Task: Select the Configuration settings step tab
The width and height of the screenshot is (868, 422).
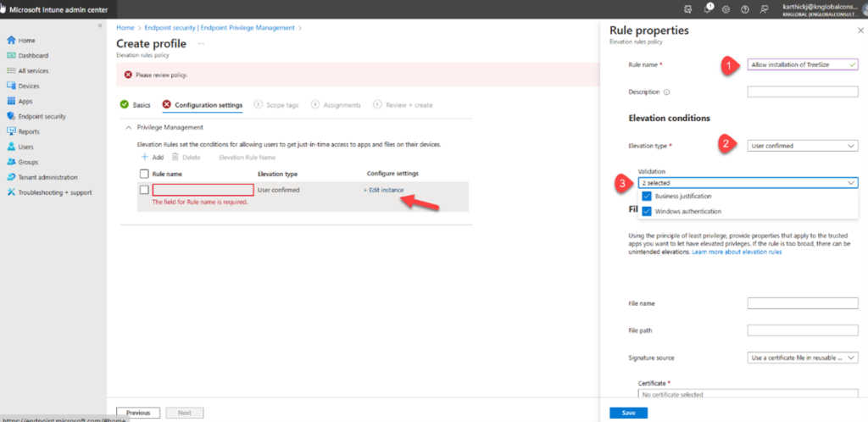Action: click(203, 105)
